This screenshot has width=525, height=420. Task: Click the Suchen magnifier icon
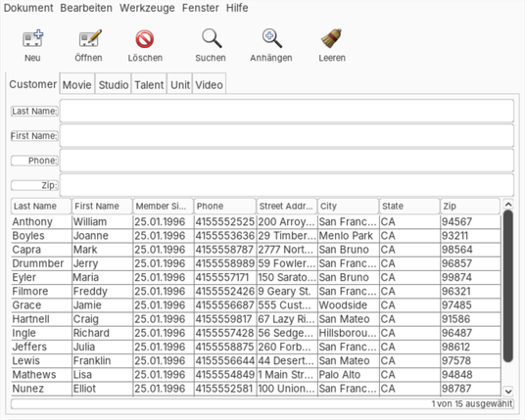[x=212, y=38]
